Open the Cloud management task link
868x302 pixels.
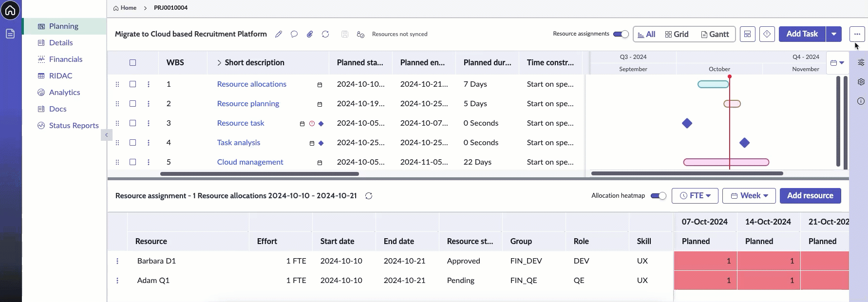(x=250, y=162)
